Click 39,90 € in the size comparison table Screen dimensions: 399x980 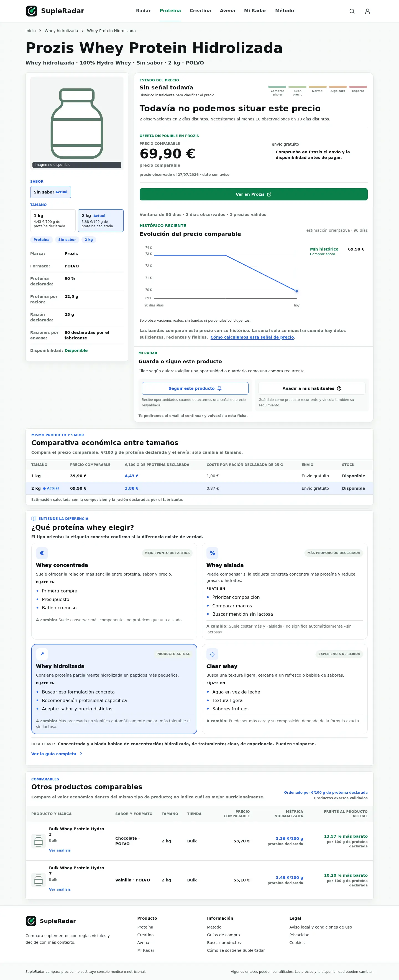(x=78, y=476)
